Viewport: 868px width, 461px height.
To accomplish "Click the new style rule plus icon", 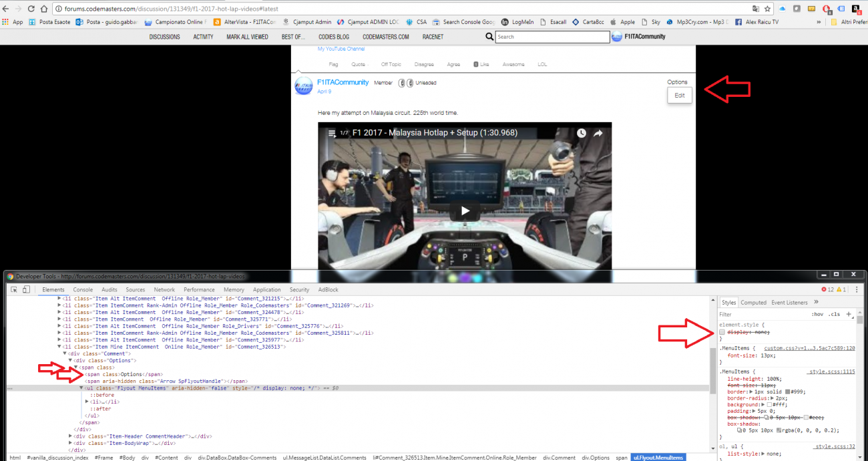I will [849, 314].
